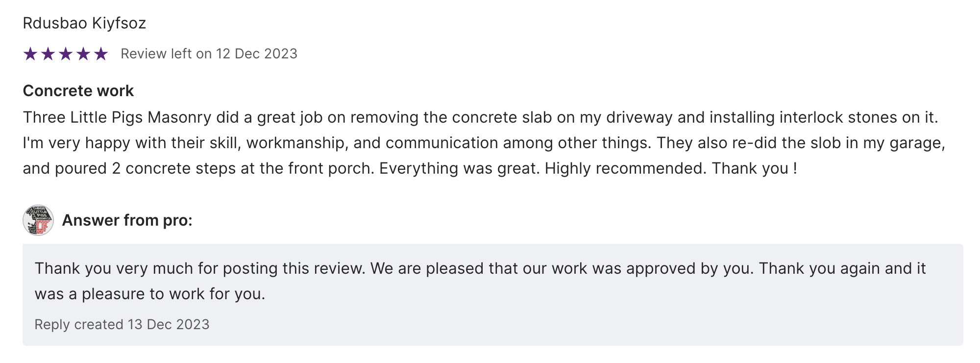Viewport: 980px width, 363px height.
Task: Click the 'Concrete work' review title
Action: (x=78, y=91)
